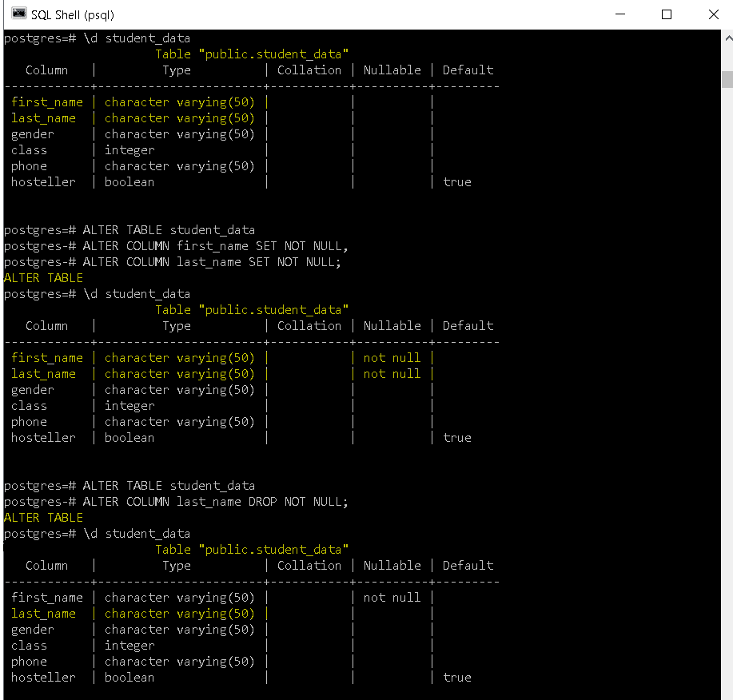Click the SQL Shell terminal icon in the title bar
Screen dimensions: 733x700
(x=18, y=14)
